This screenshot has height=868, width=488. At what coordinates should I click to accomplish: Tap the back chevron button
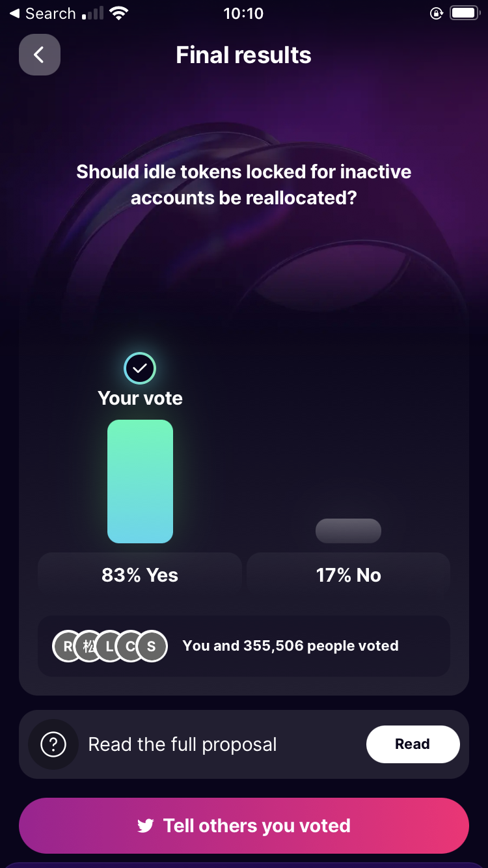(40, 55)
